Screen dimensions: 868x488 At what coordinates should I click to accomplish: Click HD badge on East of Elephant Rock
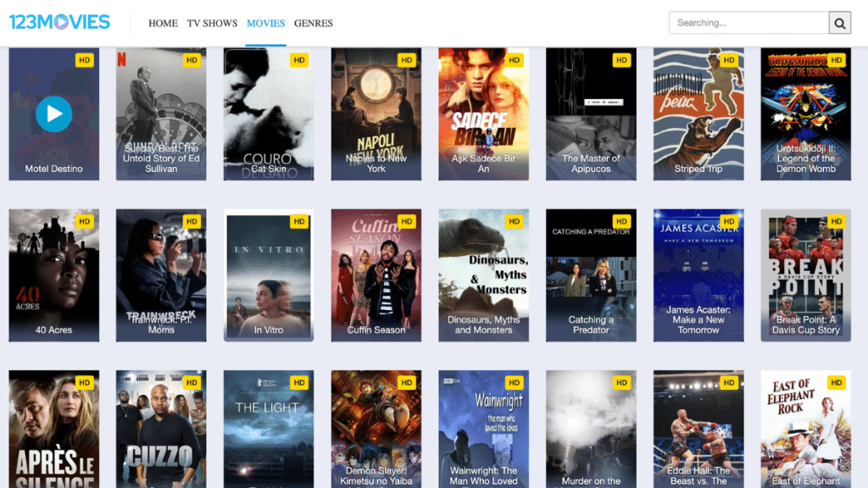click(x=836, y=382)
